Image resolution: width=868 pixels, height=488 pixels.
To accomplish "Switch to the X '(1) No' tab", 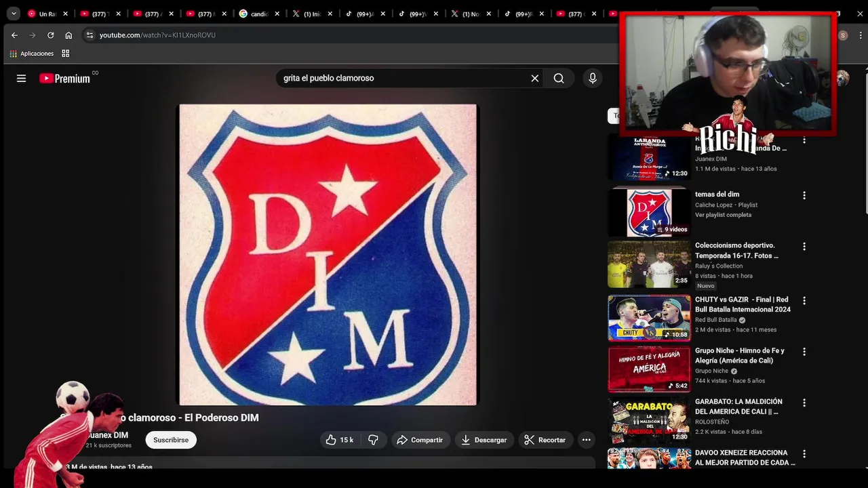I will (x=471, y=14).
